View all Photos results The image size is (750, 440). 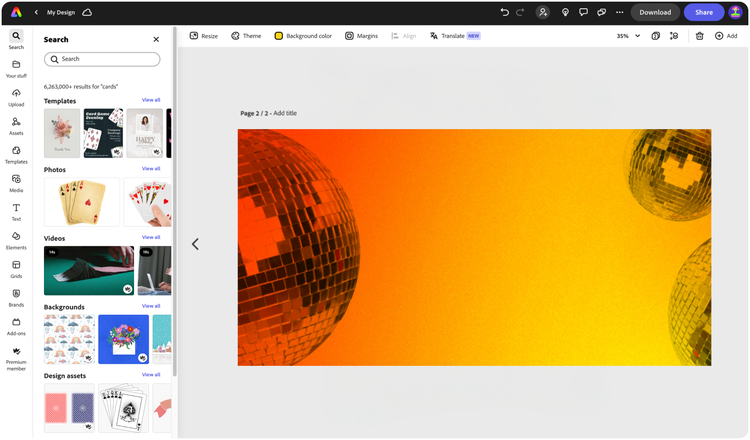151,168
